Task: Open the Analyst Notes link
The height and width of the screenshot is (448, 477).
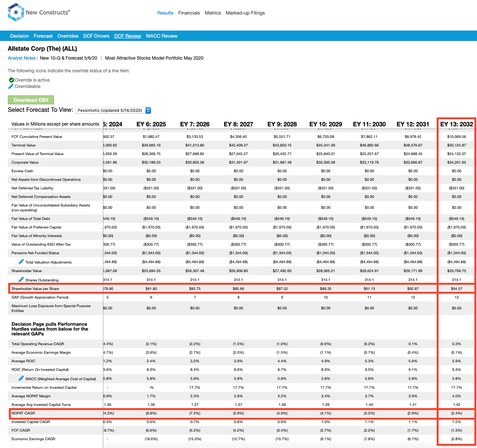Action: [x=22, y=58]
